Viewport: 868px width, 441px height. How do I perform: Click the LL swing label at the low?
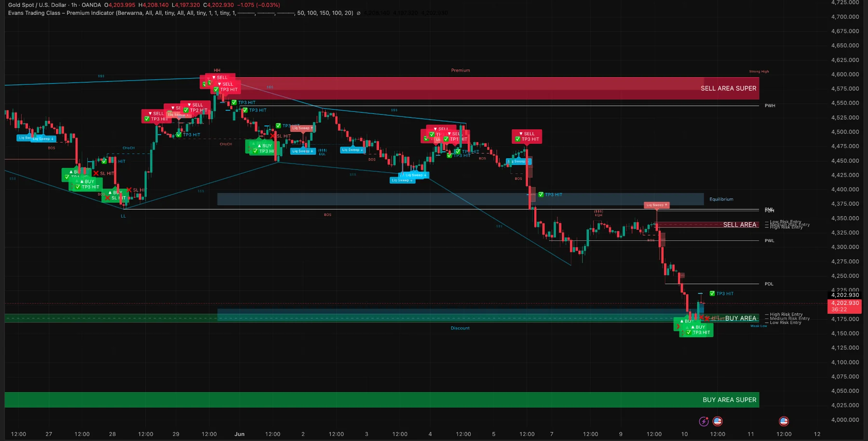coord(123,216)
